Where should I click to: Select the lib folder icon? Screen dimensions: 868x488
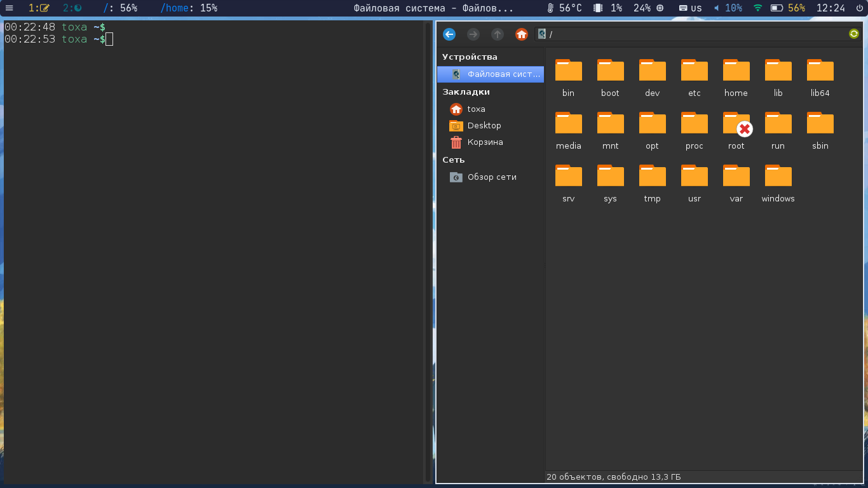pos(778,70)
